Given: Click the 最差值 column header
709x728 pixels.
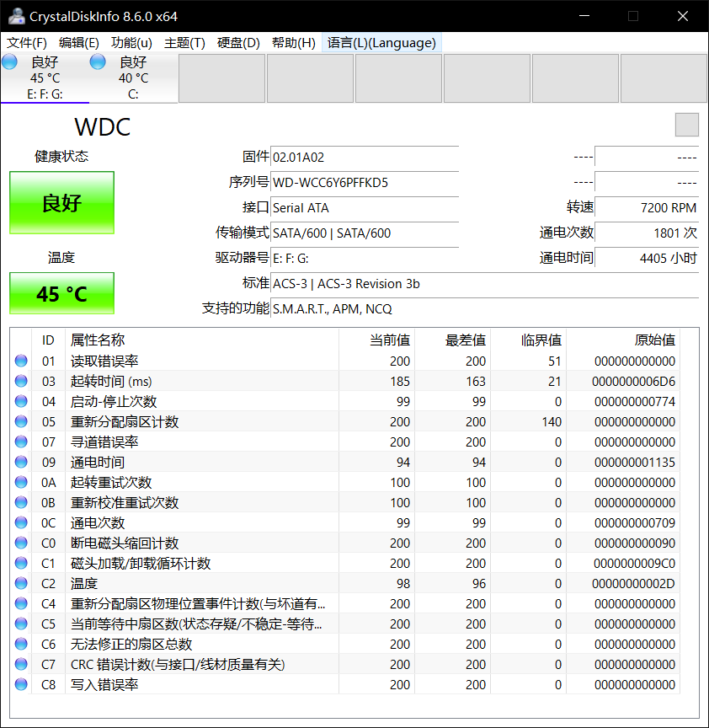Looking at the screenshot, I should pos(453,340).
